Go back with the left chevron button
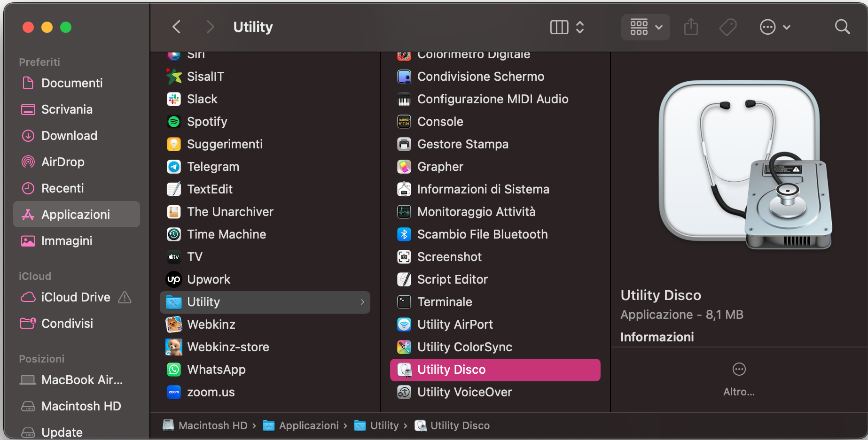This screenshot has width=868, height=440. pos(177,27)
